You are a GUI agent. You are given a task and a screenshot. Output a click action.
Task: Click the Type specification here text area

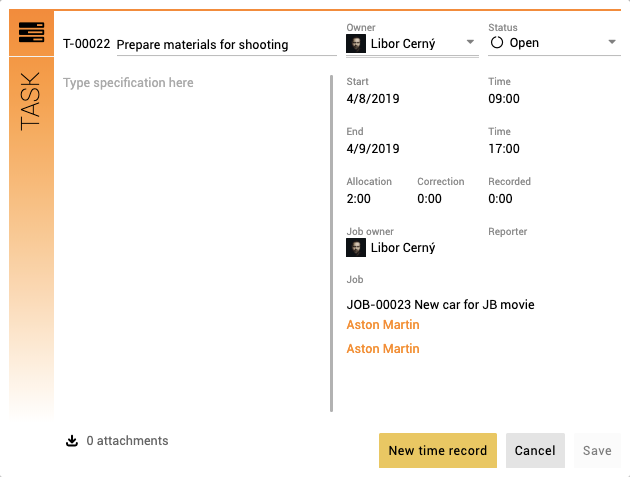coord(195,243)
